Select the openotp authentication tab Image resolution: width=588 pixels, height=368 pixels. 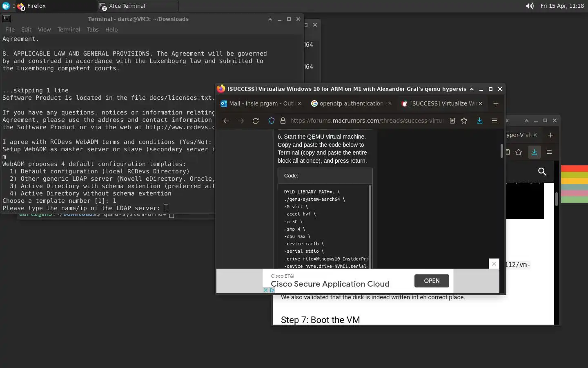(351, 103)
